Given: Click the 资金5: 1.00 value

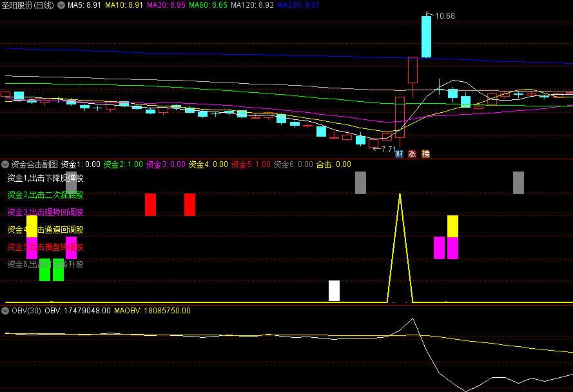Looking at the screenshot, I should (251, 164).
